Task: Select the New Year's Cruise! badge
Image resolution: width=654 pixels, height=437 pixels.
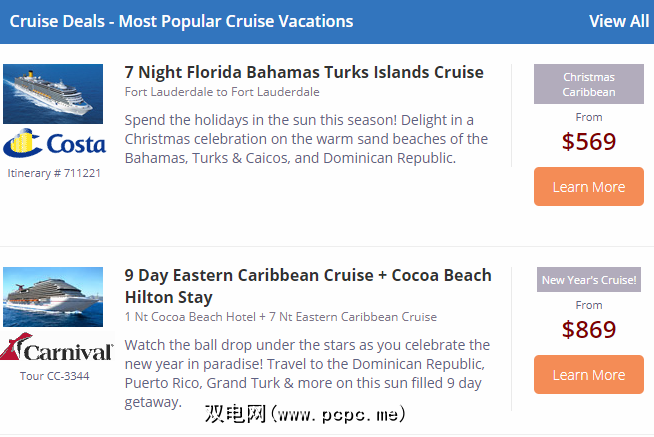Action: pyautogui.click(x=588, y=280)
